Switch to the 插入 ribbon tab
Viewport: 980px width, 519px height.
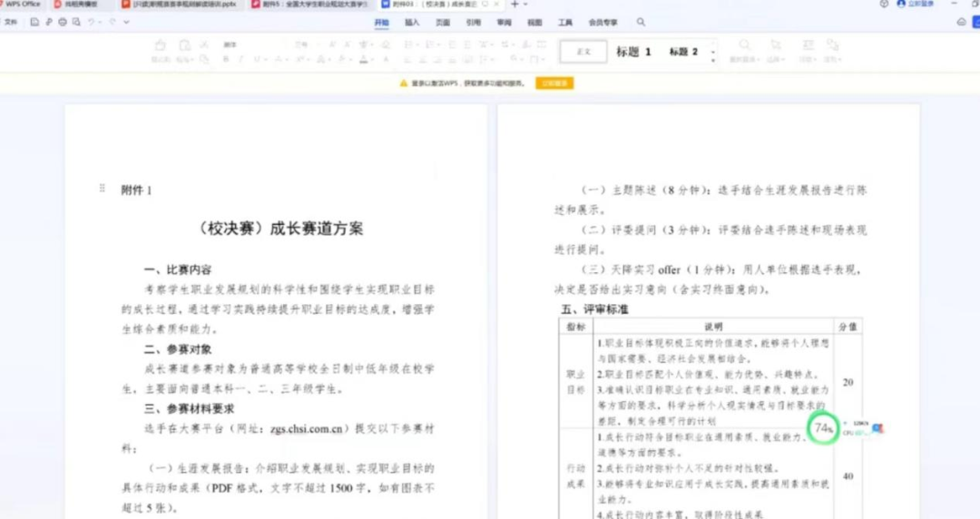point(412,22)
